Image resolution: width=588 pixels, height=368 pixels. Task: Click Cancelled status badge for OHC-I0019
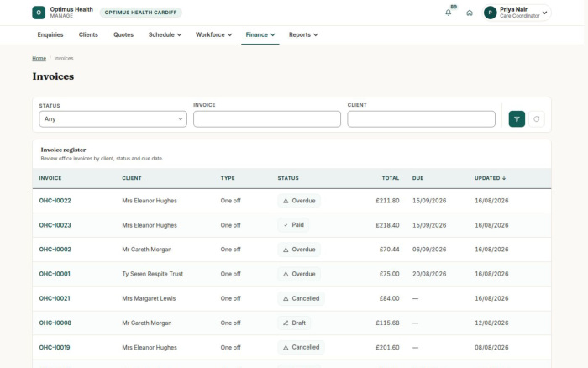coord(301,347)
